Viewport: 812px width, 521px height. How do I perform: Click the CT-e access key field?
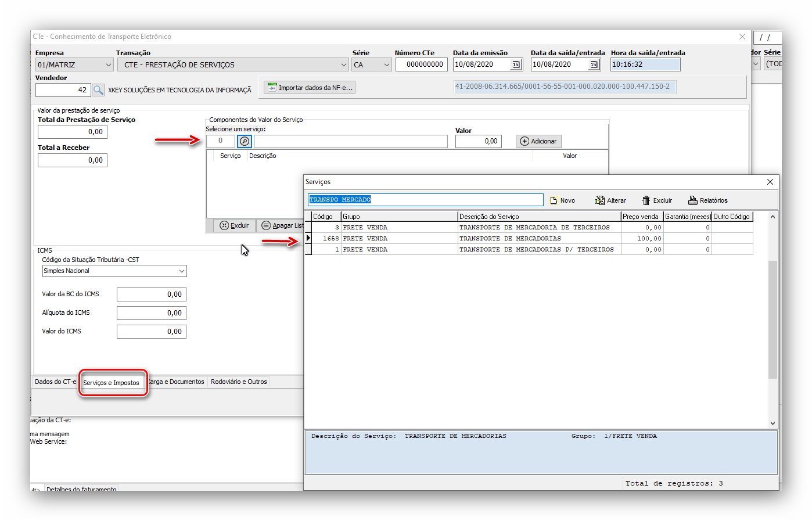(565, 87)
